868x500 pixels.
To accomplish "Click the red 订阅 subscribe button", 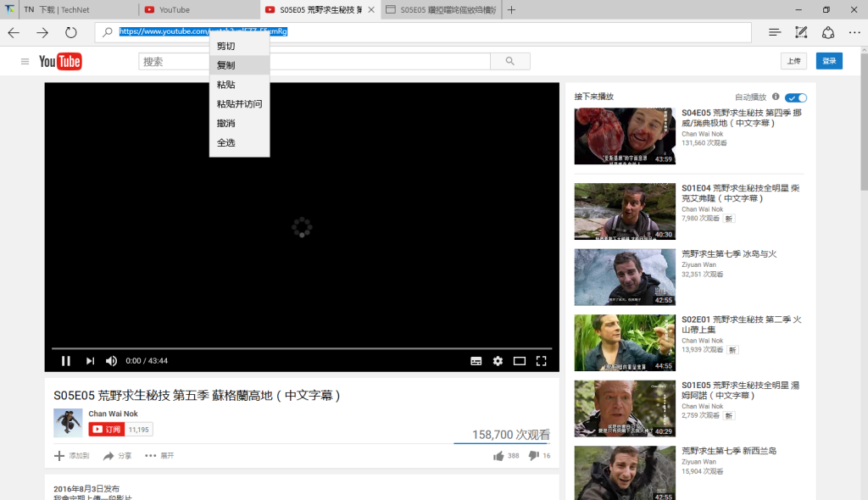I will click(106, 430).
